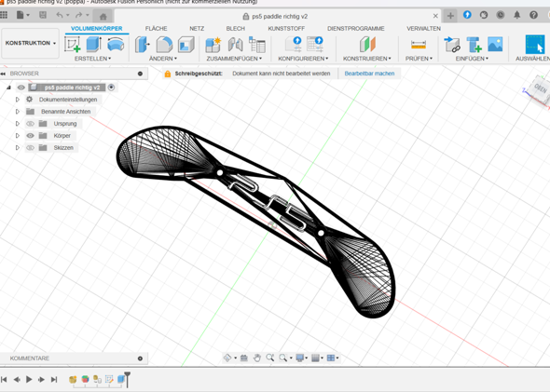
Task: Open the ERSTELLEN dropdown menu
Action: (92, 59)
